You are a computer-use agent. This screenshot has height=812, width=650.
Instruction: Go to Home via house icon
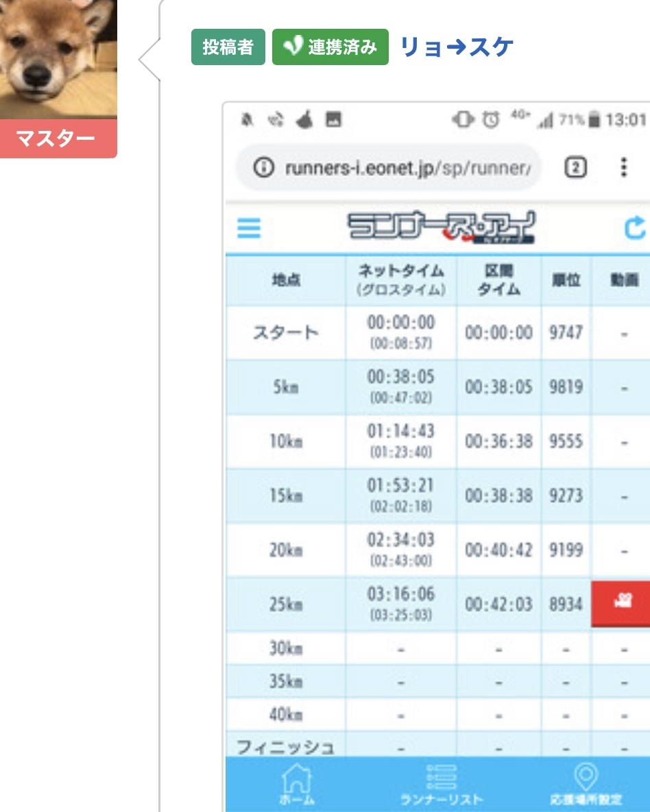[x=298, y=778]
